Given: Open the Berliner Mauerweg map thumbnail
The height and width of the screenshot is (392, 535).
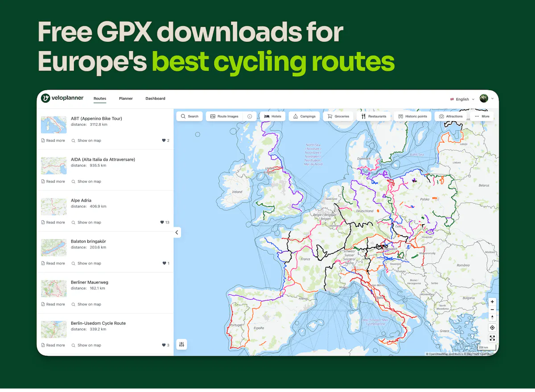Looking at the screenshot, I should pyautogui.click(x=53, y=289).
